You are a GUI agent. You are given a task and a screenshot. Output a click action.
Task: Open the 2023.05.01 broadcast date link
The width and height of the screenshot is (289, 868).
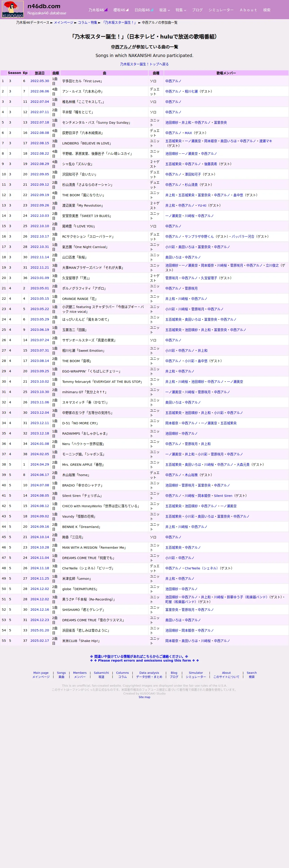tap(40, 288)
